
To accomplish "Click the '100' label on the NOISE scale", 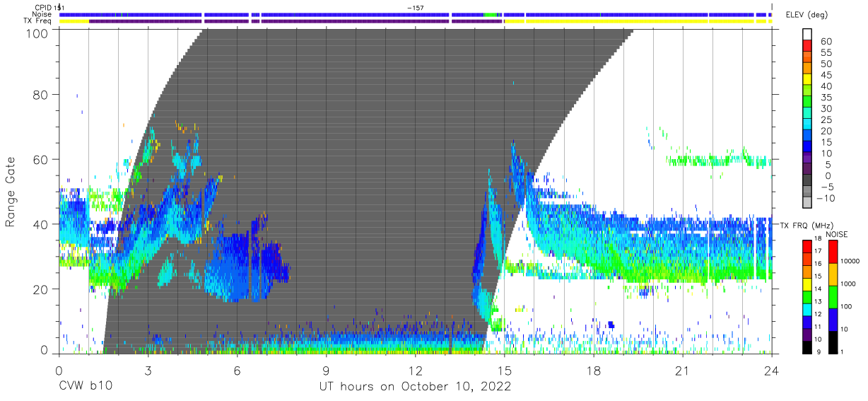I will click(847, 306).
